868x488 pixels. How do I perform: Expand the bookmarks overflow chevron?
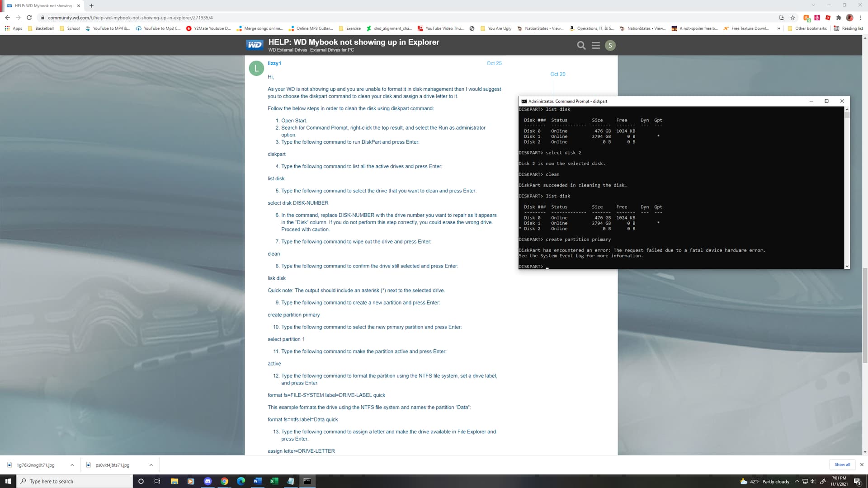[x=778, y=28]
